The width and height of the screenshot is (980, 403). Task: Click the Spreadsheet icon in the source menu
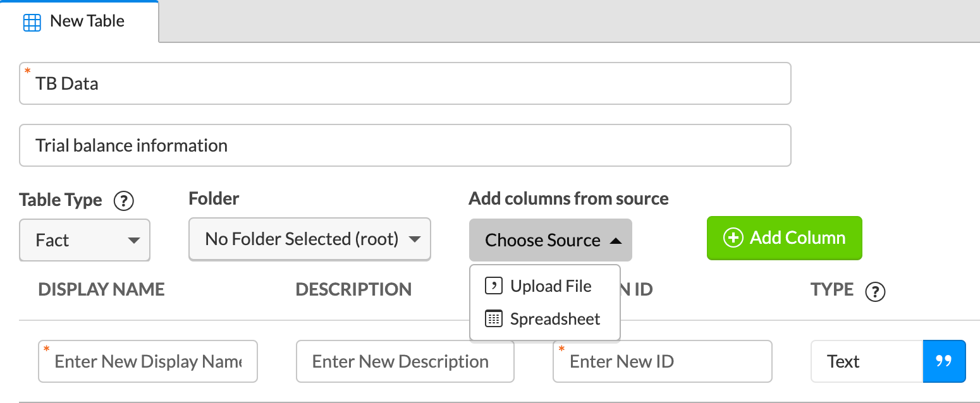tap(494, 318)
